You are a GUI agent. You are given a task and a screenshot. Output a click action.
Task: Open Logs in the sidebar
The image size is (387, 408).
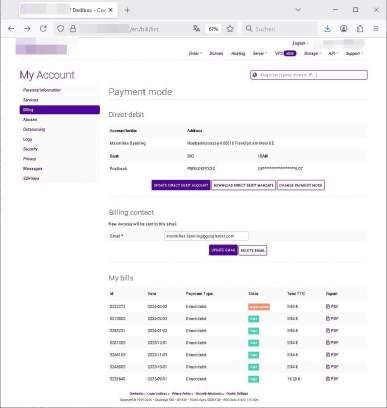(27, 139)
